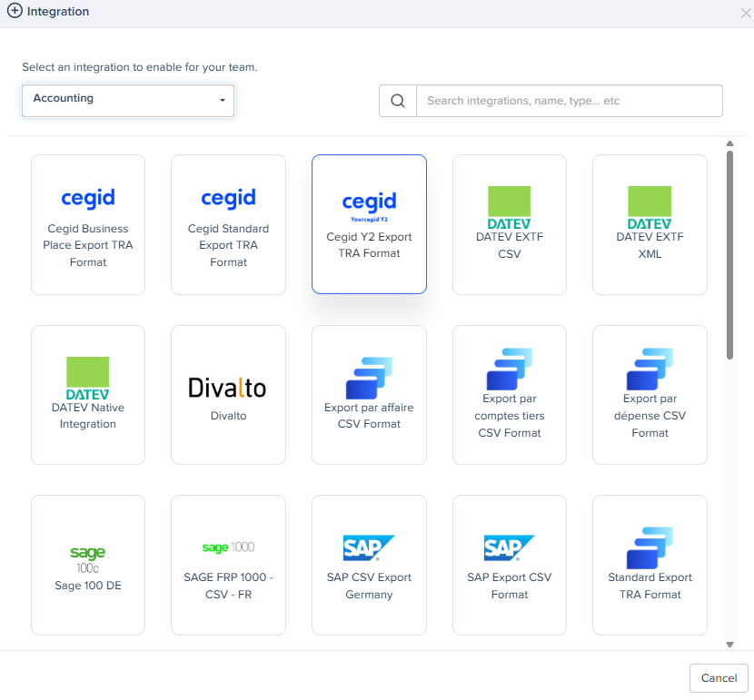The height and width of the screenshot is (700, 754).
Task: Choose Export par dépense CSV Format
Action: 650,395
